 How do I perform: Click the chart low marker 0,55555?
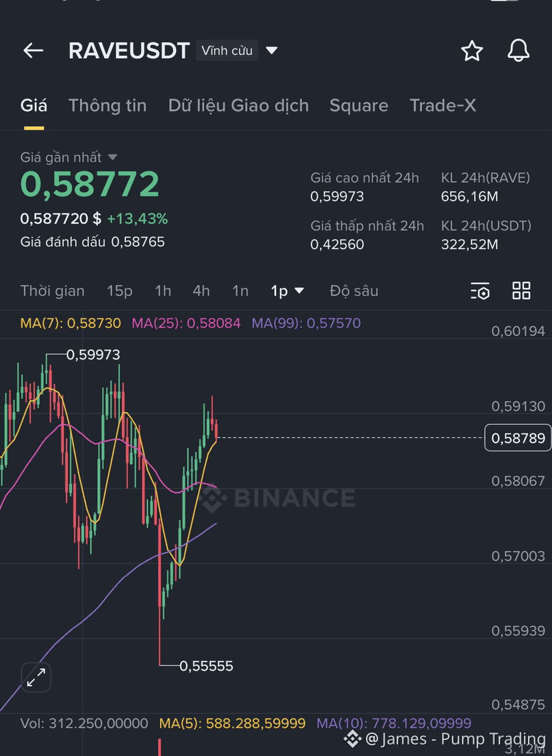tap(207, 666)
